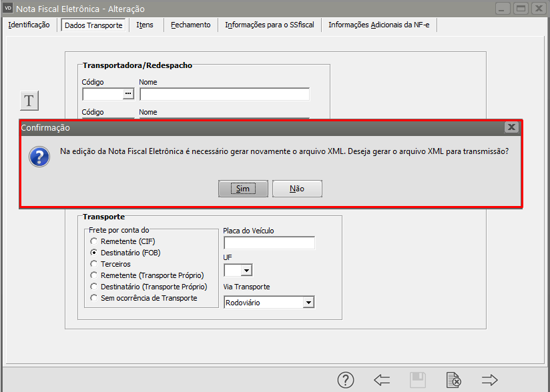Select Destinatário (FOB) radio button

tap(94, 253)
